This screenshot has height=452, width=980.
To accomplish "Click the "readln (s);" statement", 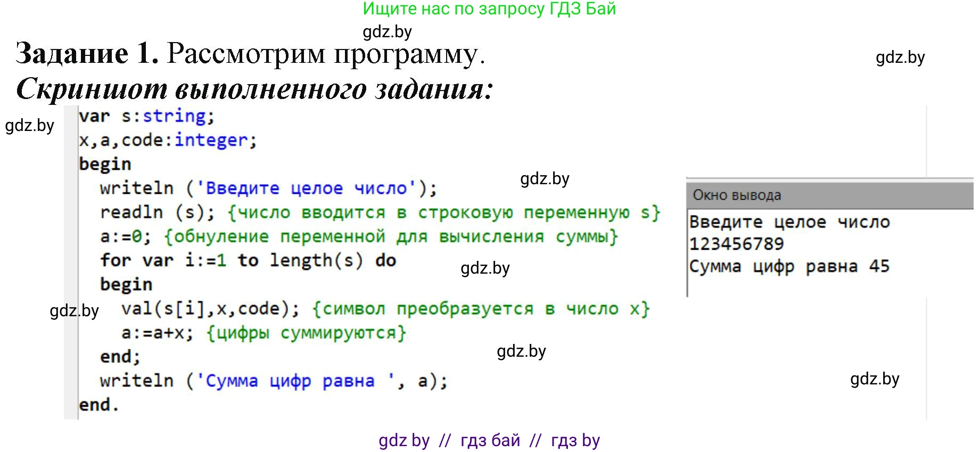I will click(157, 212).
